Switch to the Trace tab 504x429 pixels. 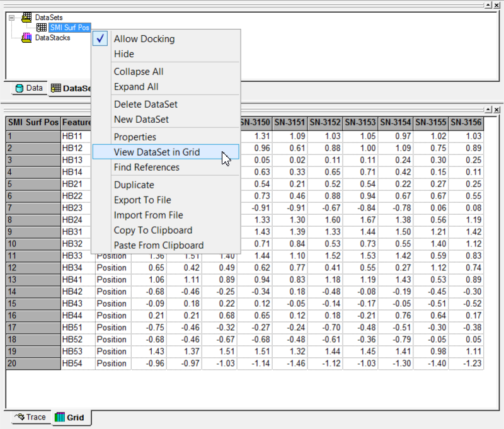point(31,417)
